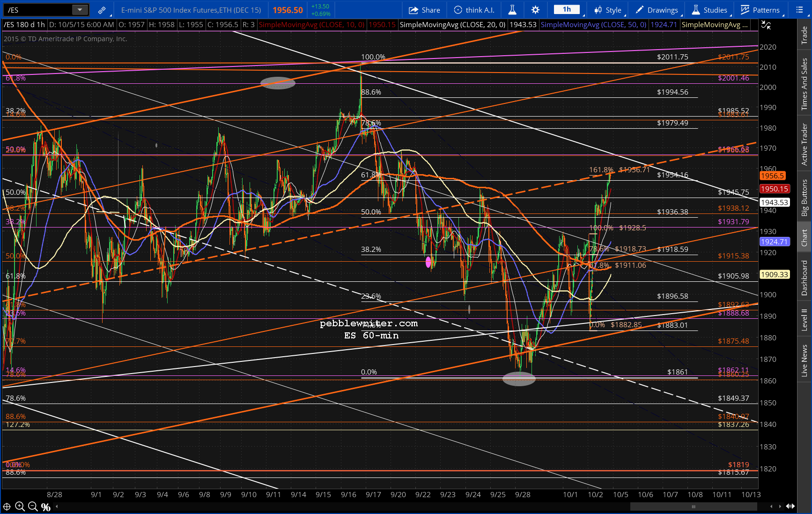Click the scroll left arrow at bottom right
The width and height of the screenshot is (812, 514).
click(x=771, y=506)
